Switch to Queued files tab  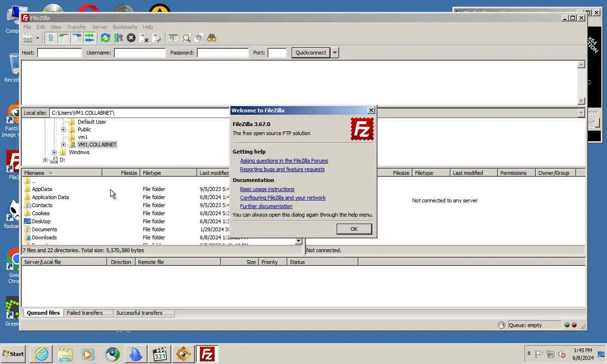(x=43, y=313)
